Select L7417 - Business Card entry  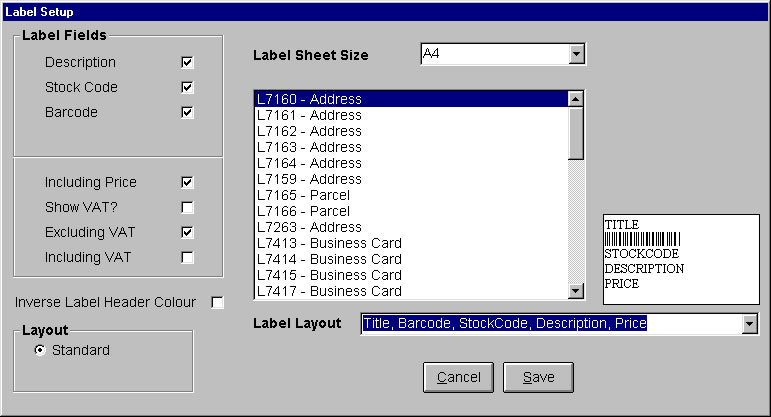pos(412,291)
